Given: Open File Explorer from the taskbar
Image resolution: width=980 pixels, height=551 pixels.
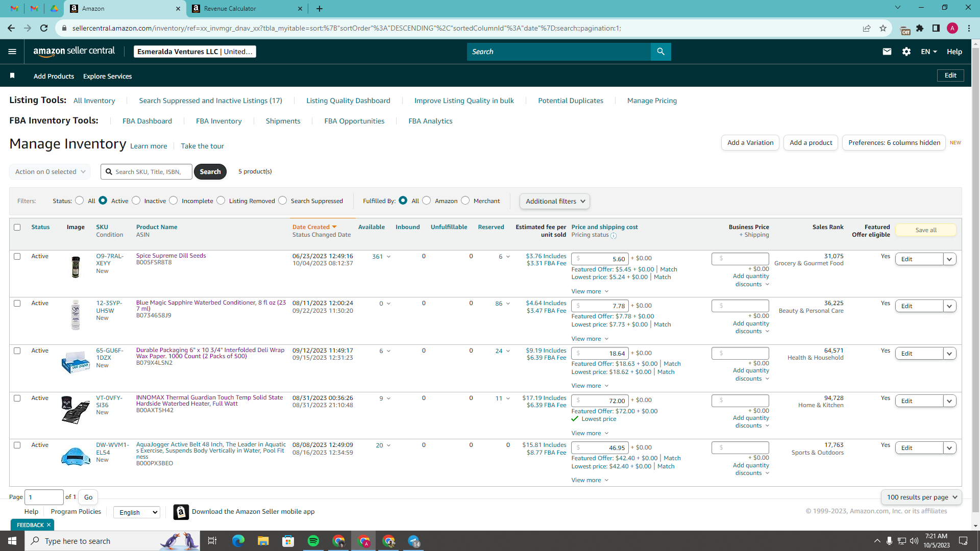Looking at the screenshot, I should point(263,541).
